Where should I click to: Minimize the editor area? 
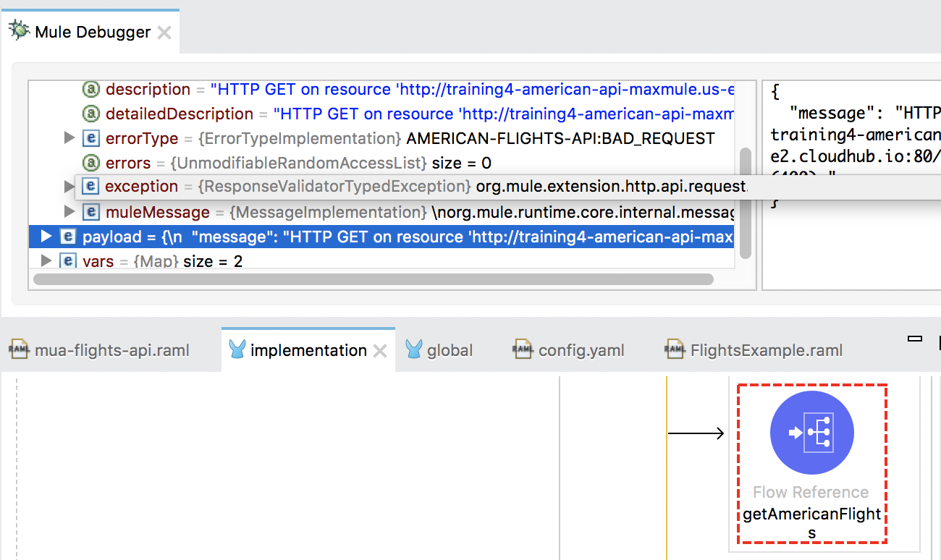tap(915, 338)
